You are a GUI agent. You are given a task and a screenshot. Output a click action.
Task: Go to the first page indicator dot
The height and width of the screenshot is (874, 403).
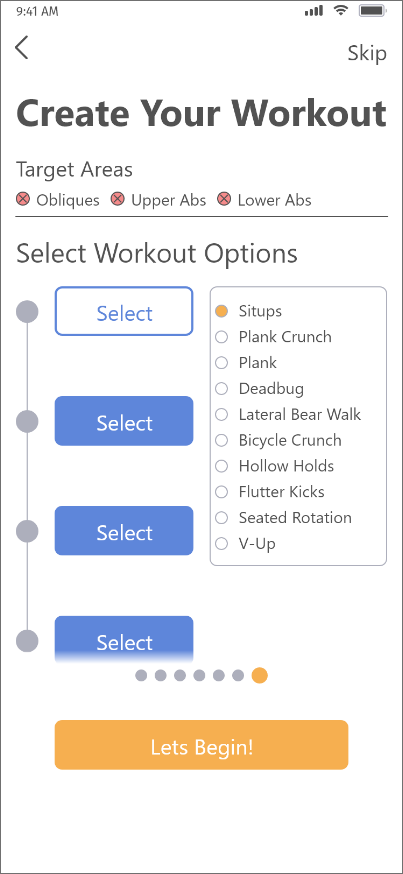(x=141, y=676)
